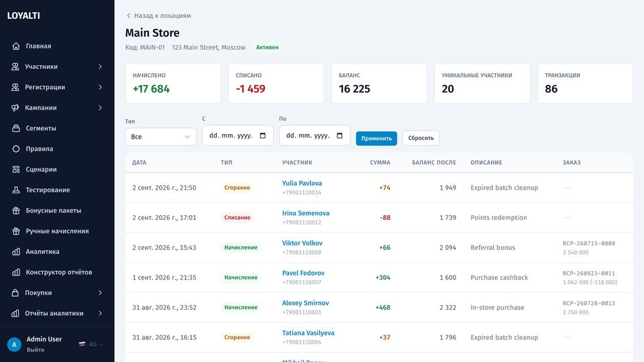The width and height of the screenshot is (644, 362).
Task: Click the Регистрации people icon
Action: [15, 87]
